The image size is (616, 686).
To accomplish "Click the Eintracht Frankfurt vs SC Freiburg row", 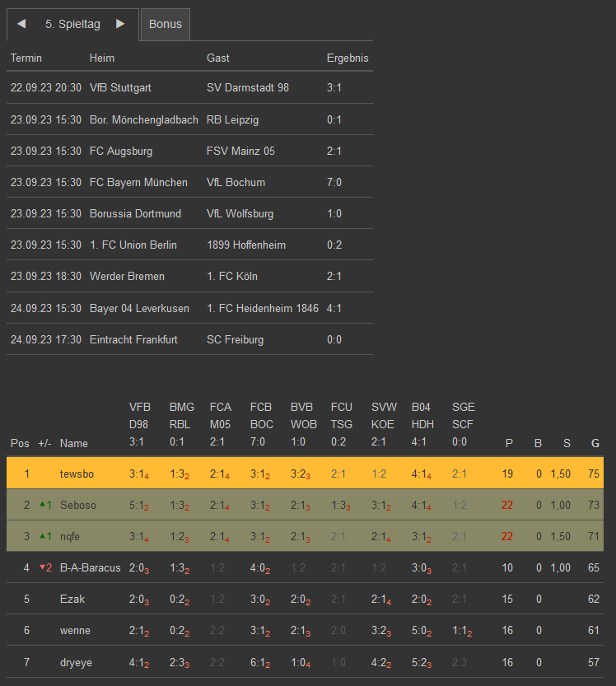I will tap(189, 339).
